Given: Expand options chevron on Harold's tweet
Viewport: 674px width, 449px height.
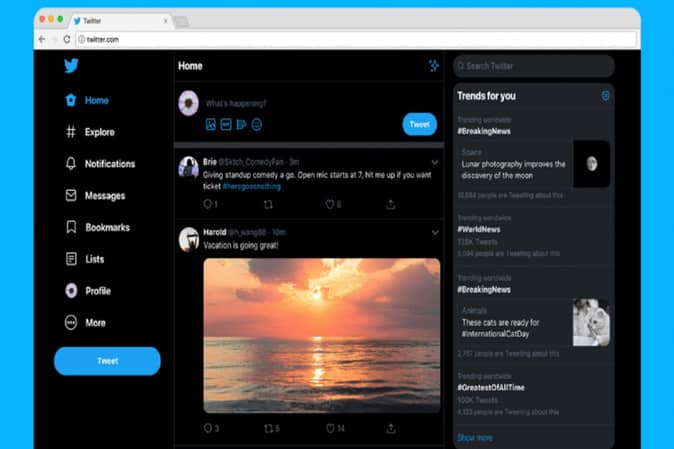Looking at the screenshot, I should (434, 233).
